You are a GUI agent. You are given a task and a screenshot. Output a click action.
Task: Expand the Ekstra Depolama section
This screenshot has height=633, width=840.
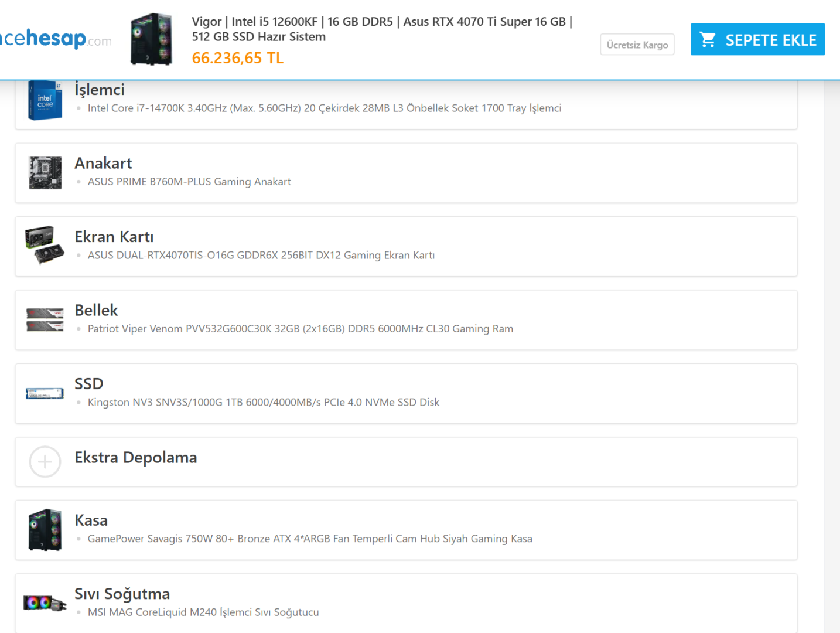(136, 458)
